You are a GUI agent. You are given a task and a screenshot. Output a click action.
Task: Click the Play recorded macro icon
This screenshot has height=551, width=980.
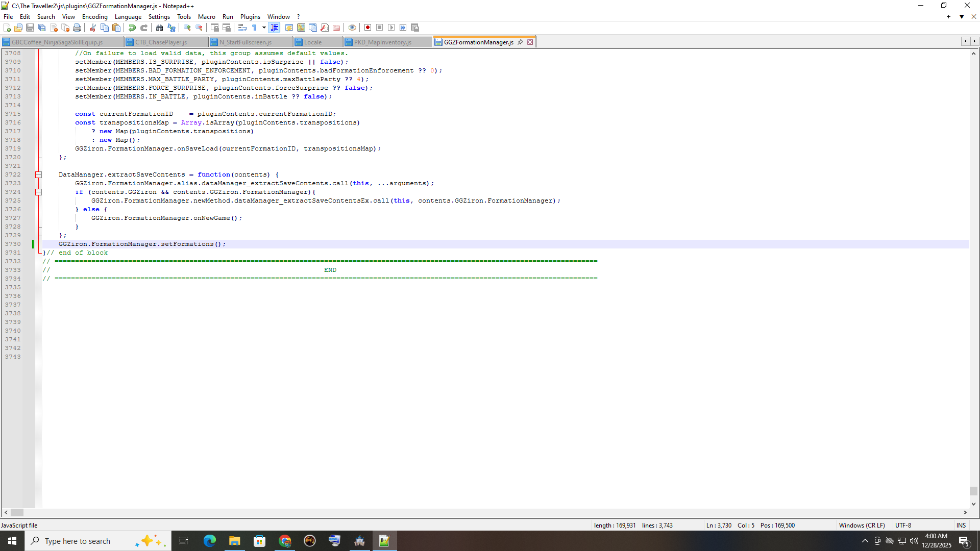[391, 28]
